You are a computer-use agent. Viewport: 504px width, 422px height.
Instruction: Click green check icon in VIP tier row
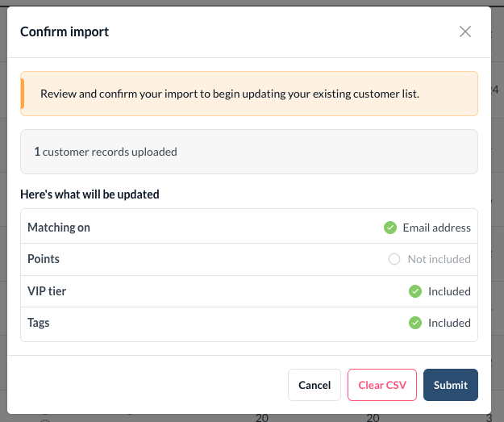click(415, 291)
